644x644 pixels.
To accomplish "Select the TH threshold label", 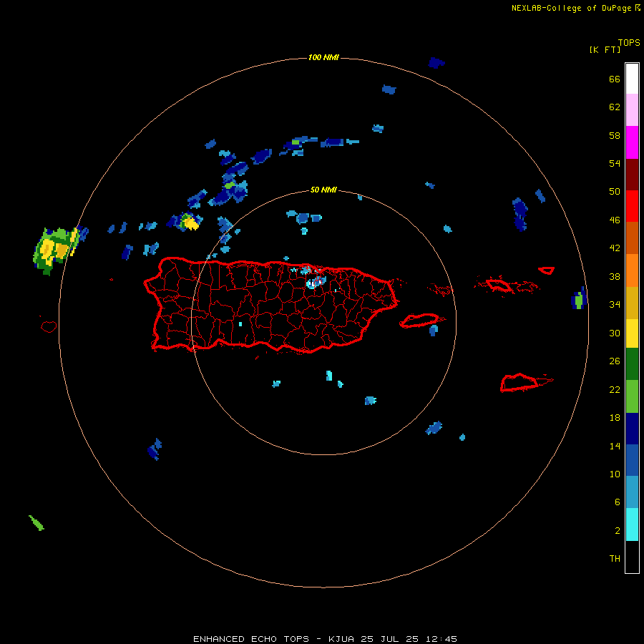I will click(x=615, y=559).
